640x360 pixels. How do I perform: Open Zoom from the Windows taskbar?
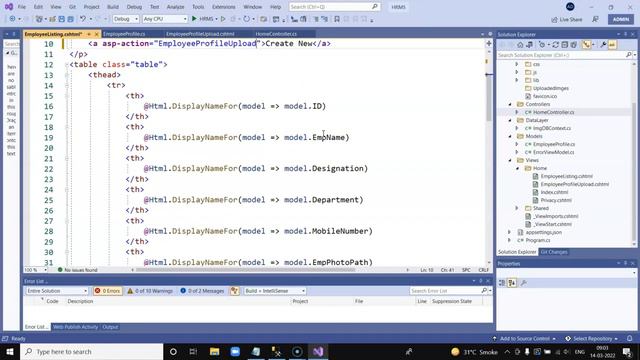click(235, 351)
